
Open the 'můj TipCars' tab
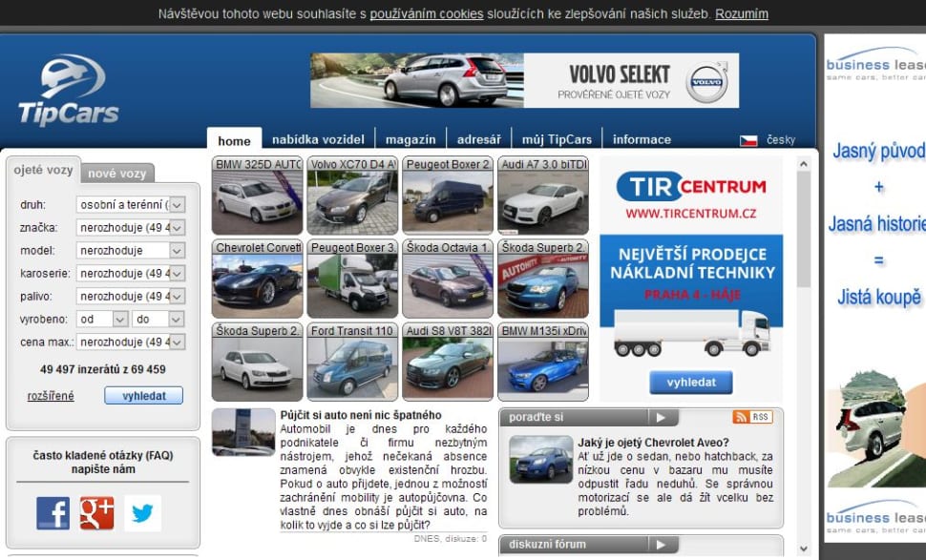click(557, 140)
